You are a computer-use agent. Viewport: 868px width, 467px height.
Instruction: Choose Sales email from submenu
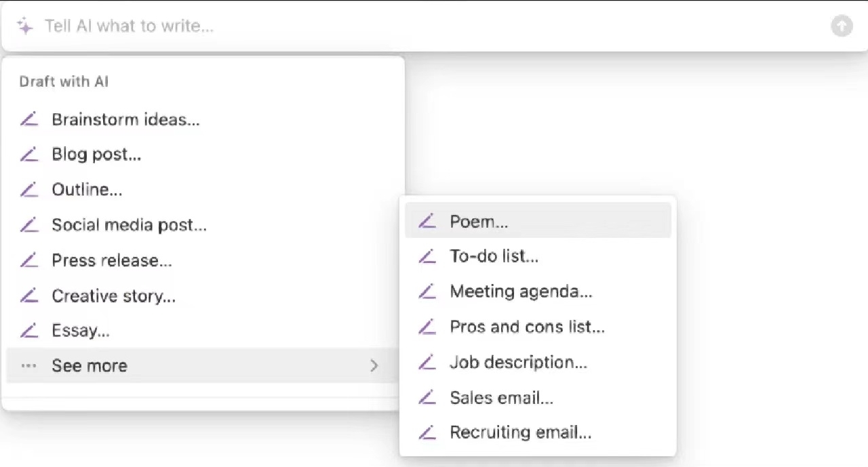tap(501, 398)
